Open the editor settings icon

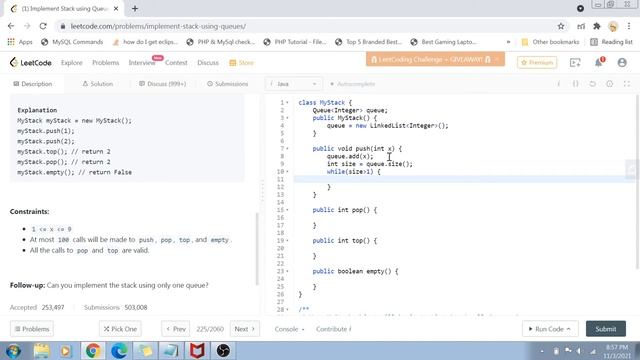(609, 84)
